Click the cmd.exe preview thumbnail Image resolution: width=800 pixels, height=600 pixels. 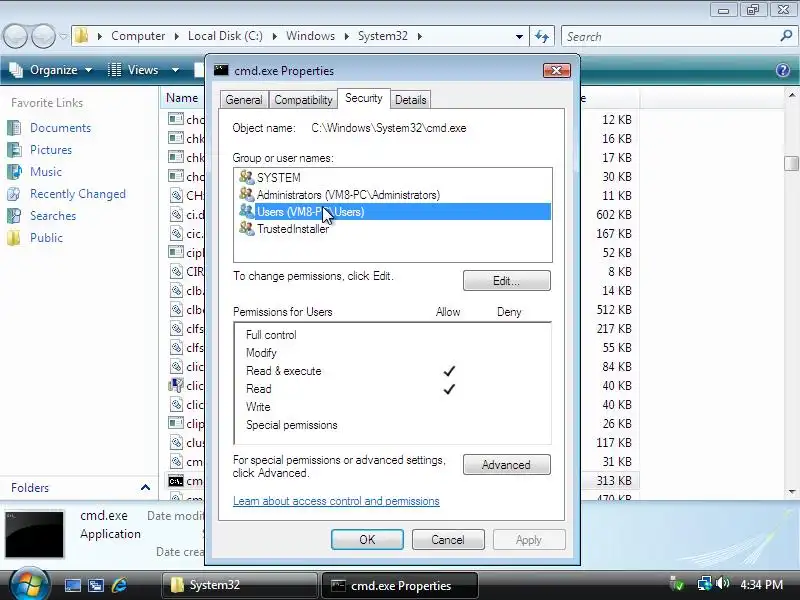[x=35, y=534]
